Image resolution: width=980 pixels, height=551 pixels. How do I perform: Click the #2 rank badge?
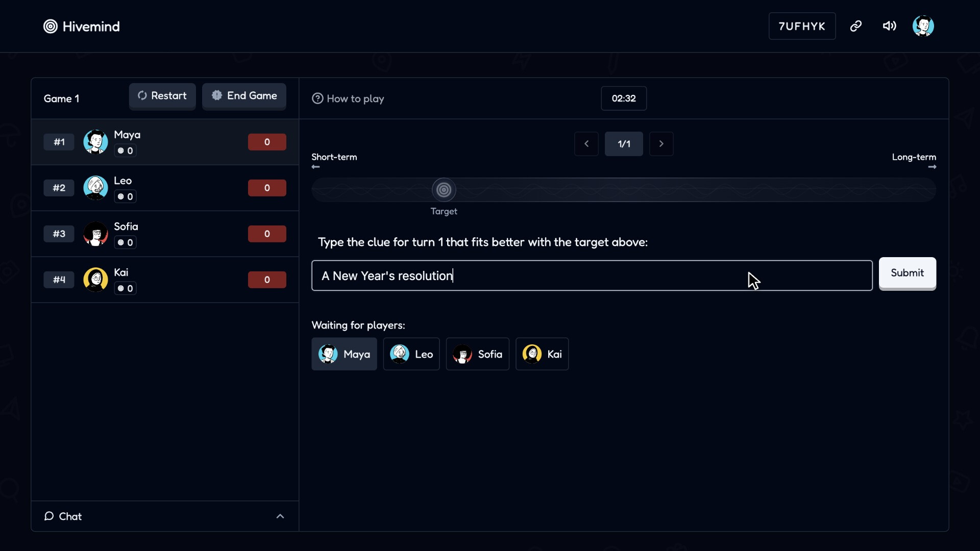pyautogui.click(x=59, y=188)
